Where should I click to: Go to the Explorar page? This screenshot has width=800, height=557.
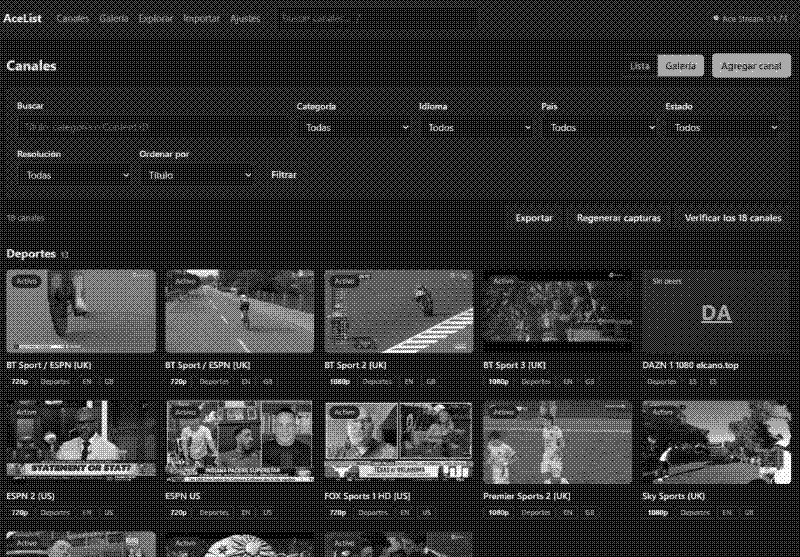(156, 18)
